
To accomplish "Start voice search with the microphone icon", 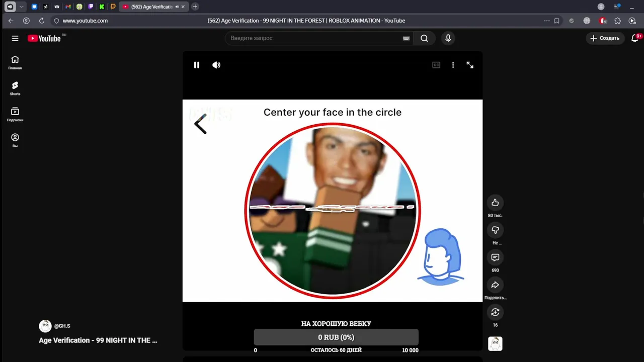I will point(448,38).
